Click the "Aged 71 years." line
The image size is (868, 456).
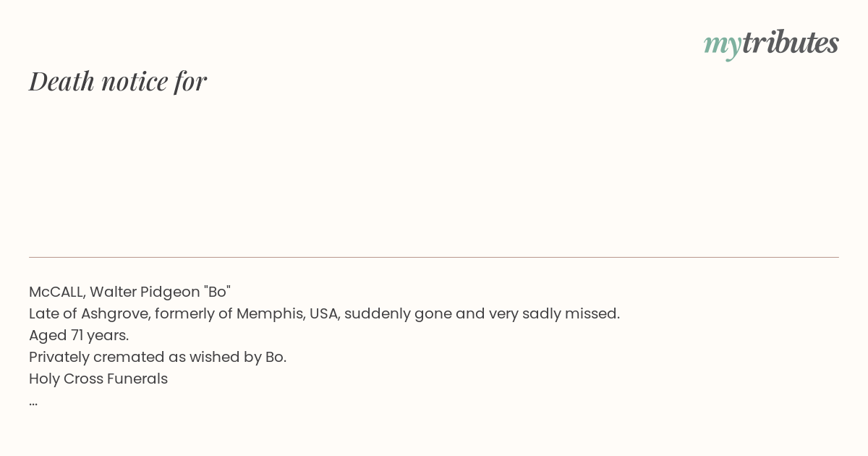click(x=79, y=335)
